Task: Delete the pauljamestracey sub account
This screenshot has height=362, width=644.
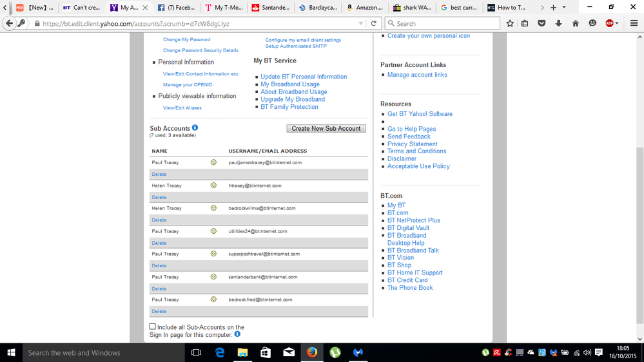Action: (159, 174)
